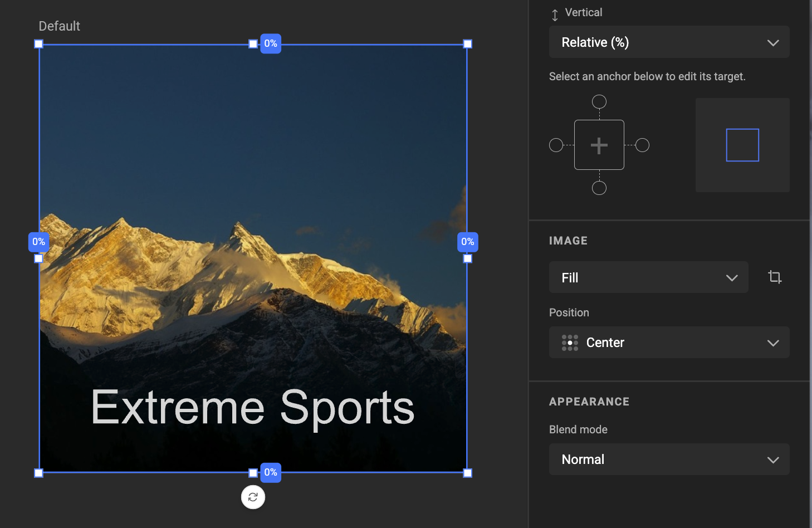This screenshot has height=528, width=812.
Task: Click the IMAGE section heading
Action: [568, 241]
